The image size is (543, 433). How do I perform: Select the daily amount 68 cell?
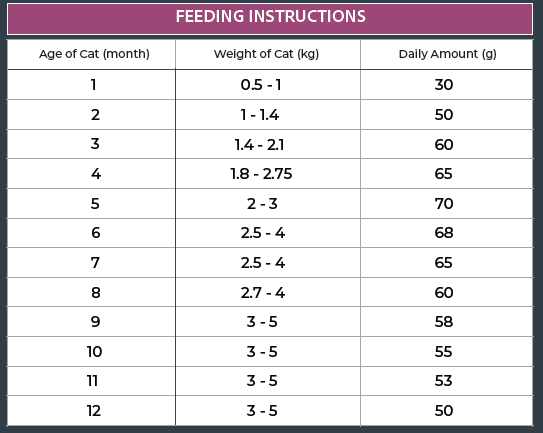[x=447, y=233]
